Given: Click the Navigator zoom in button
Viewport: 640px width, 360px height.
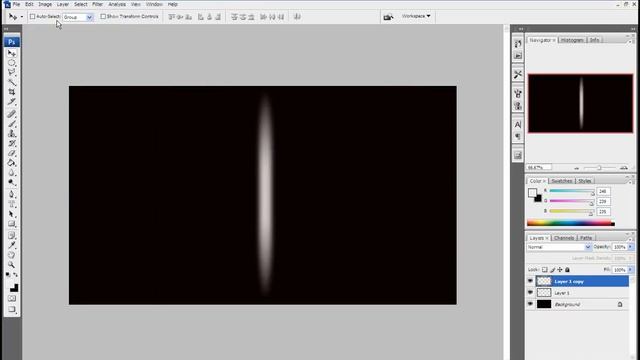Looking at the screenshot, I should pyautogui.click(x=624, y=168).
